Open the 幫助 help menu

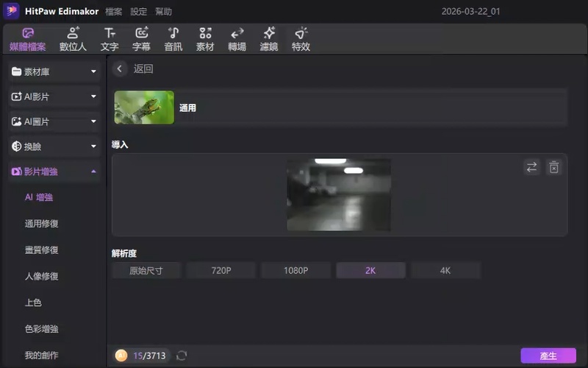tap(163, 12)
